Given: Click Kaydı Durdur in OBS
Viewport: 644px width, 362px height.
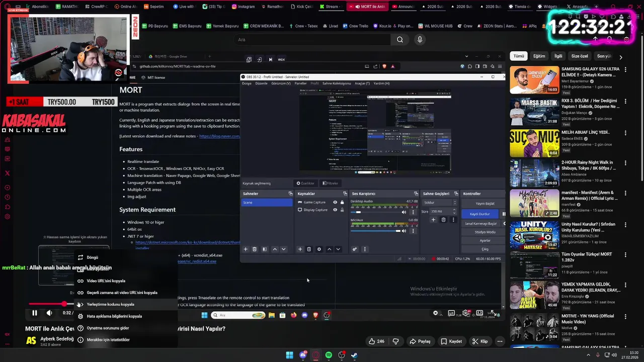Looking at the screenshot, I should click(480, 214).
